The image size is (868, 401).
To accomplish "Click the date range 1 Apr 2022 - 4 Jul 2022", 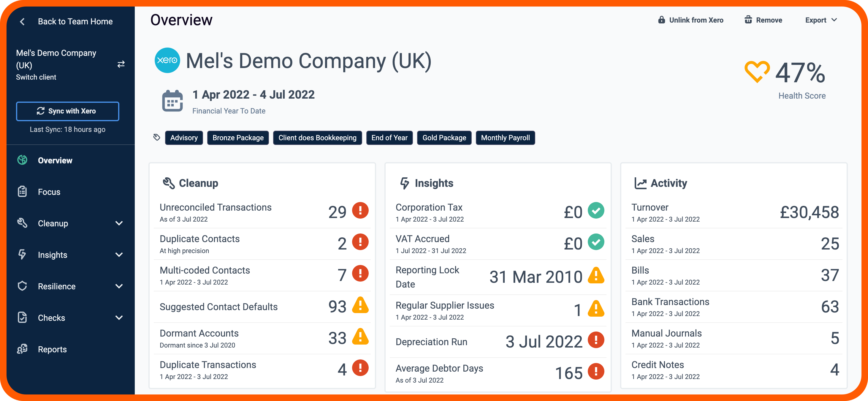I will click(x=254, y=95).
